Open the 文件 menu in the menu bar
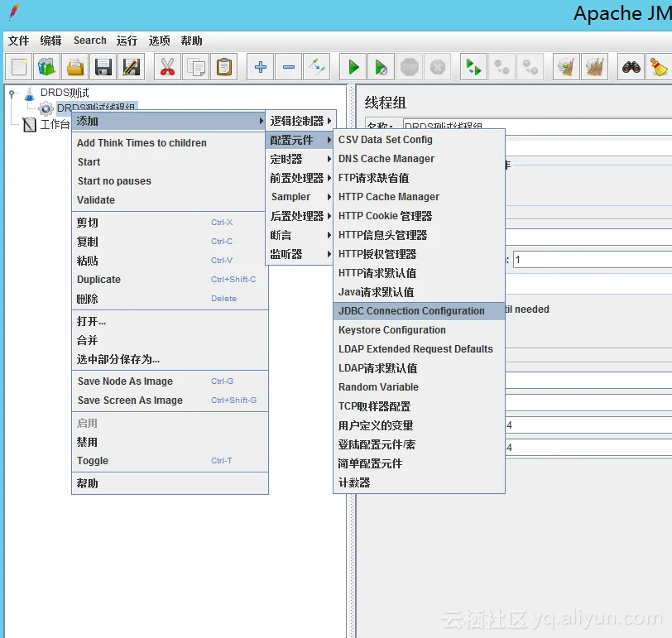 [19, 41]
